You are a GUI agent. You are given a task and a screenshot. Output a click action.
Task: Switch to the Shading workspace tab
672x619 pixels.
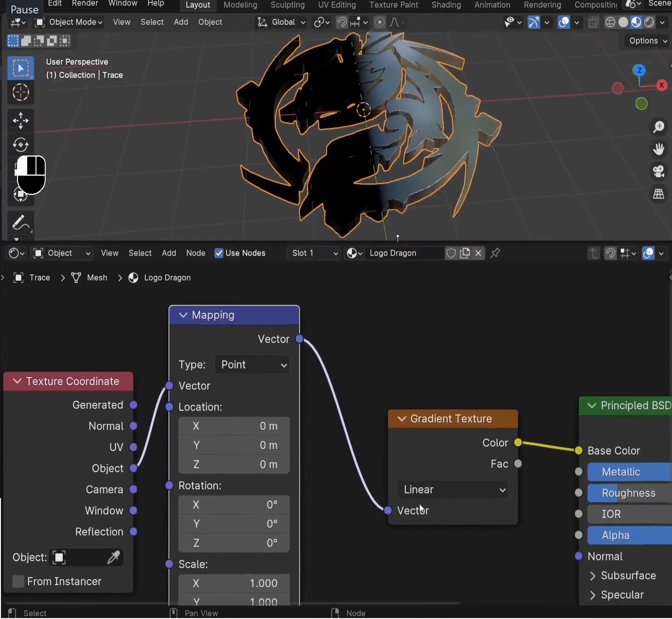pyautogui.click(x=446, y=5)
